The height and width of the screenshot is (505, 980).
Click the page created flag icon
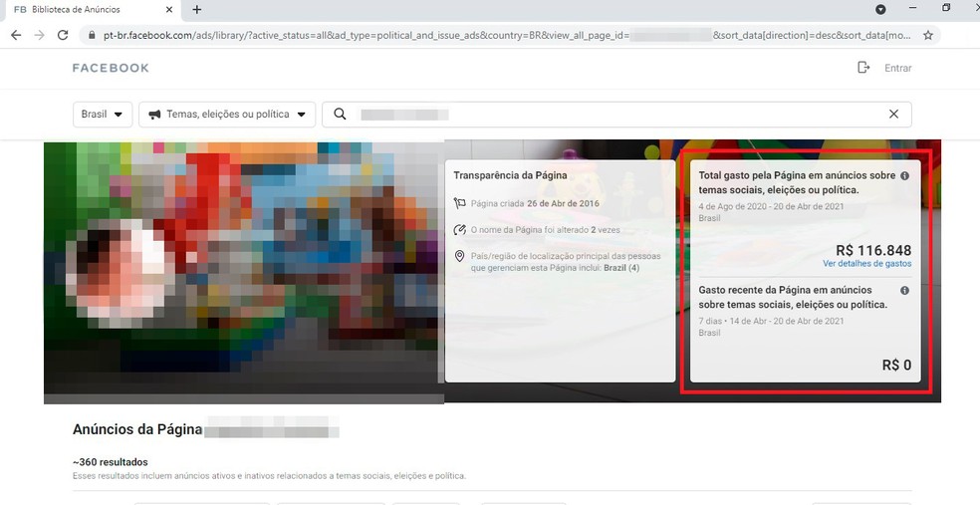coord(460,203)
